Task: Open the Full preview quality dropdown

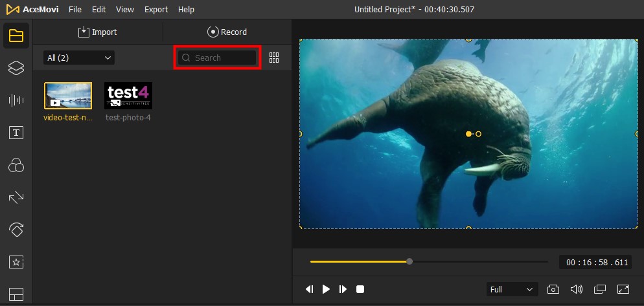Action: [512, 289]
